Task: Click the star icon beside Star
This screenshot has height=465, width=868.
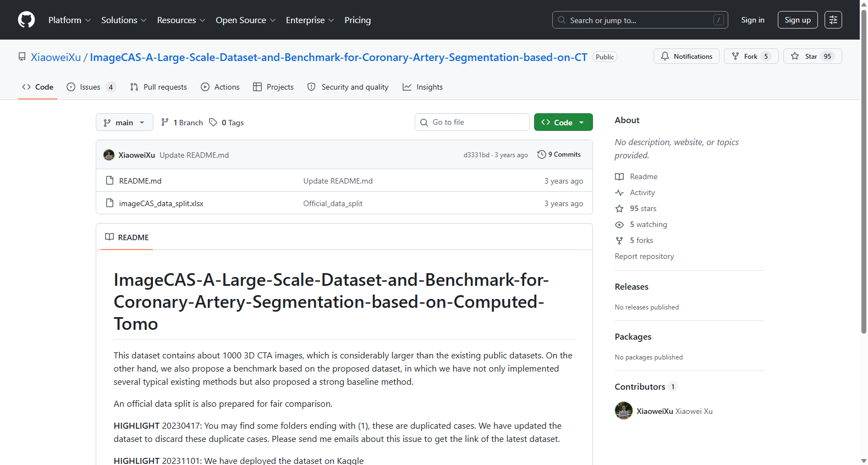Action: click(795, 56)
